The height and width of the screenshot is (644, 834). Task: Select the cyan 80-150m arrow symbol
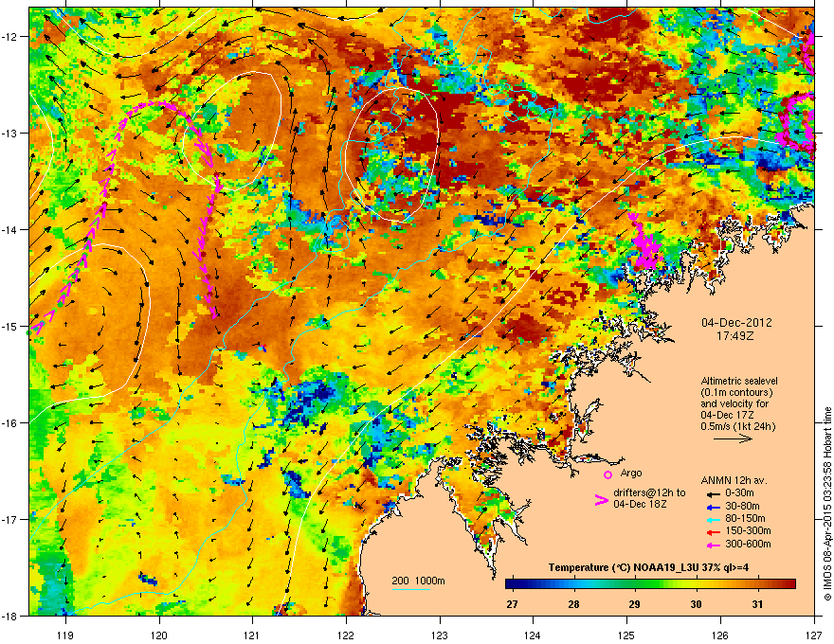[714, 519]
